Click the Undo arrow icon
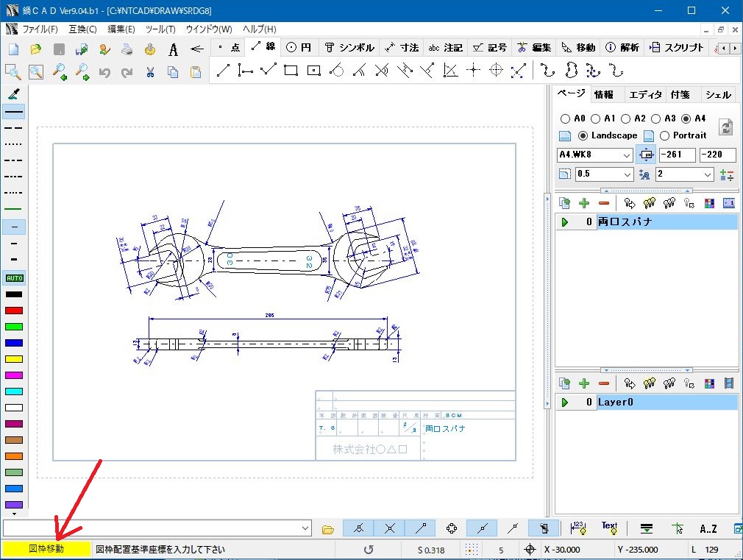This screenshot has width=743, height=560. tap(104, 72)
